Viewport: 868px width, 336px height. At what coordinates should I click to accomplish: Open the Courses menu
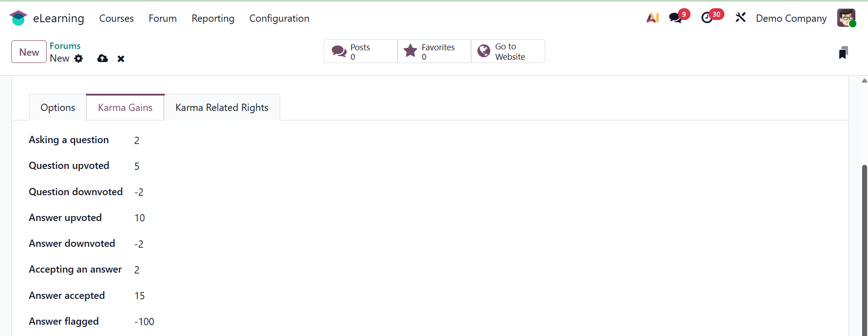tap(116, 19)
